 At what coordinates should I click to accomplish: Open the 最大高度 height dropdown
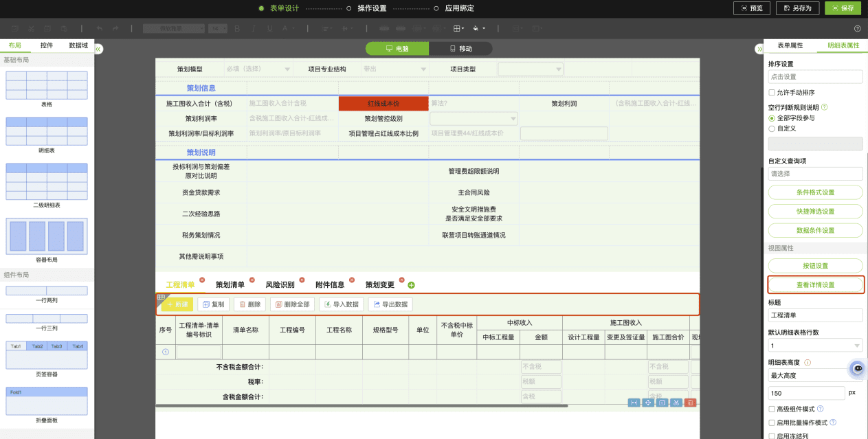click(815, 376)
